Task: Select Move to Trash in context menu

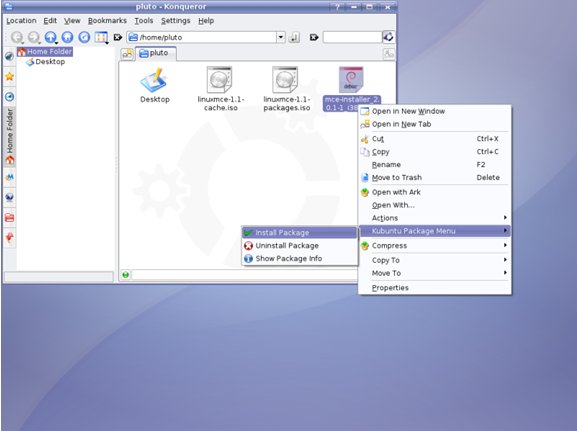Action: click(x=435, y=177)
